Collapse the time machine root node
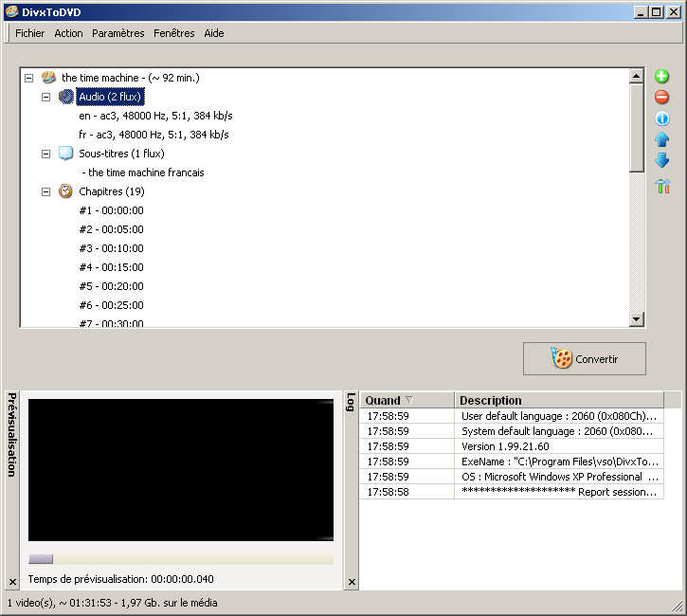 coord(29,78)
